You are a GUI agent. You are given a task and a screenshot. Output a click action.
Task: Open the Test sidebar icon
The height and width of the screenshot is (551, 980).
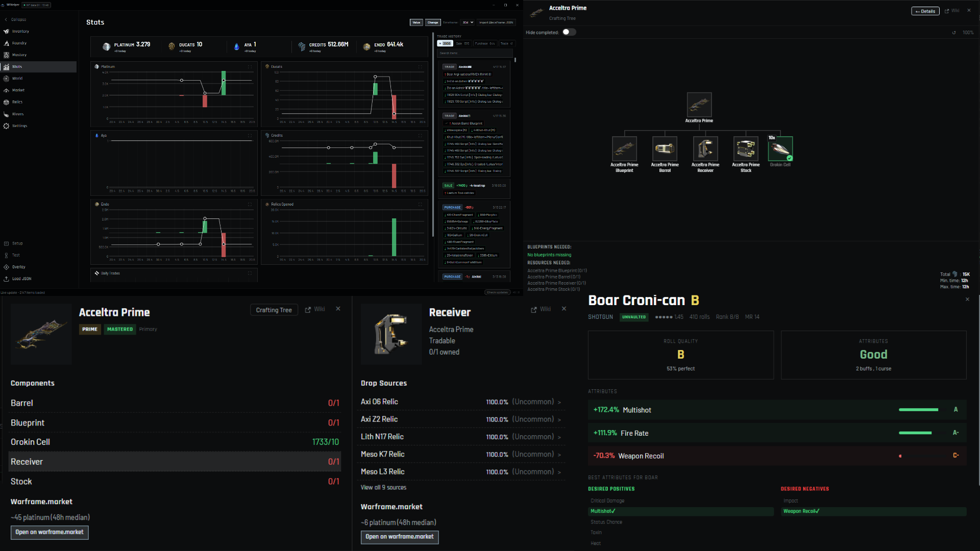tap(6, 256)
